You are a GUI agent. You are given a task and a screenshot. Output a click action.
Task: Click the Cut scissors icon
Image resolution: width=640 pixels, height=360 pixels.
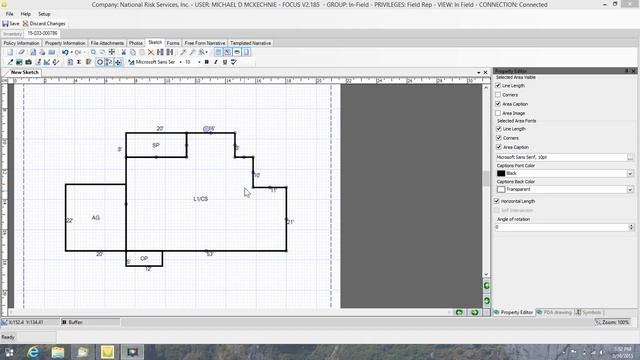click(123, 52)
